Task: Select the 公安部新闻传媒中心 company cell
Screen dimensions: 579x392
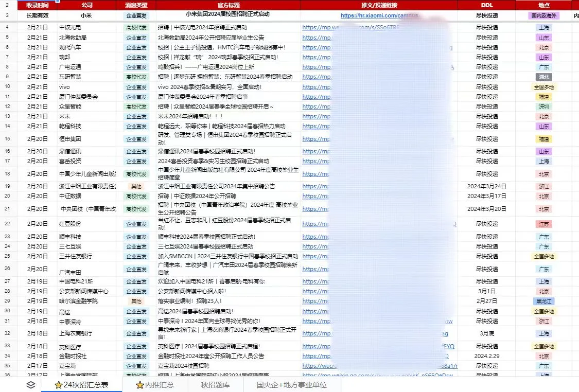Action: 87,291
